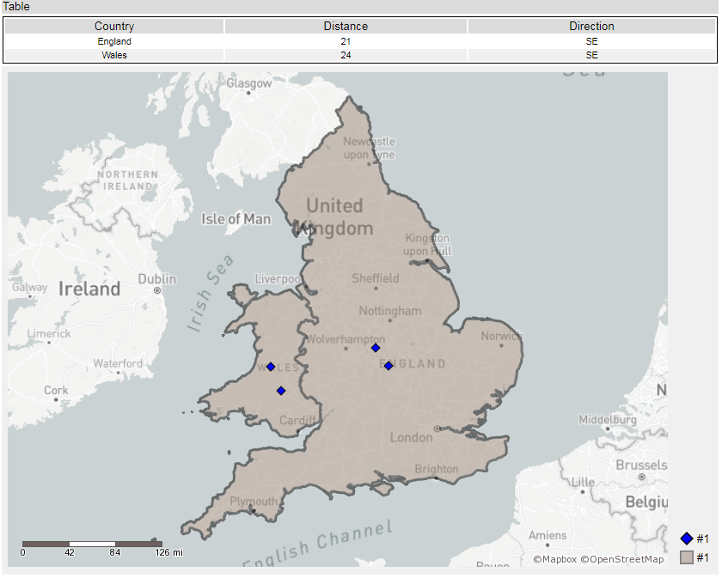728x578 pixels.
Task: Click the Limerick label on the map
Action: point(49,333)
